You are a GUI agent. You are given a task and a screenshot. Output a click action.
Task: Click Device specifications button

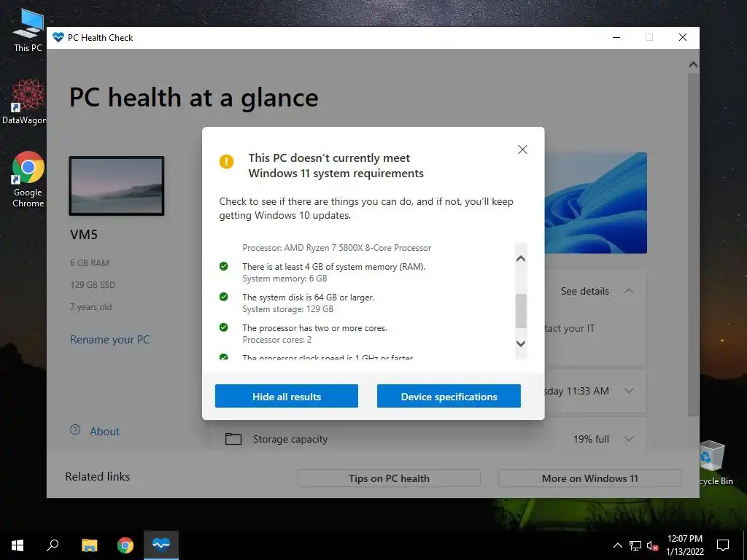pyautogui.click(x=449, y=396)
